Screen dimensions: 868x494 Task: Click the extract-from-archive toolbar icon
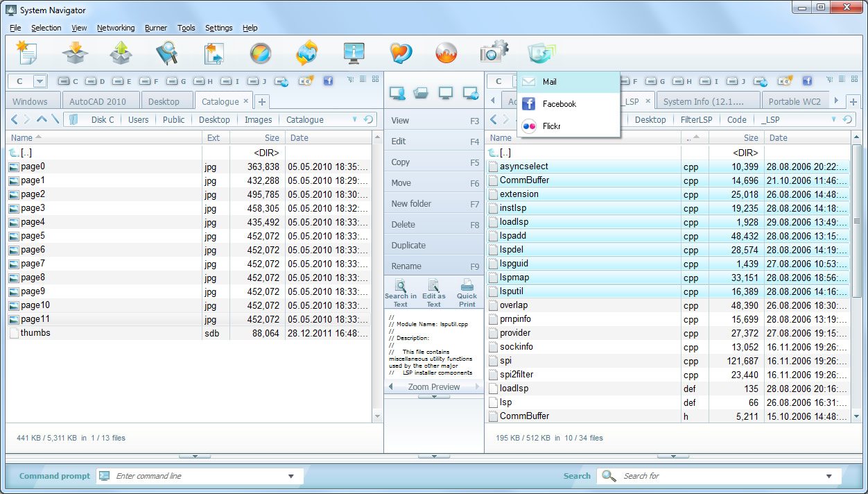tap(121, 52)
